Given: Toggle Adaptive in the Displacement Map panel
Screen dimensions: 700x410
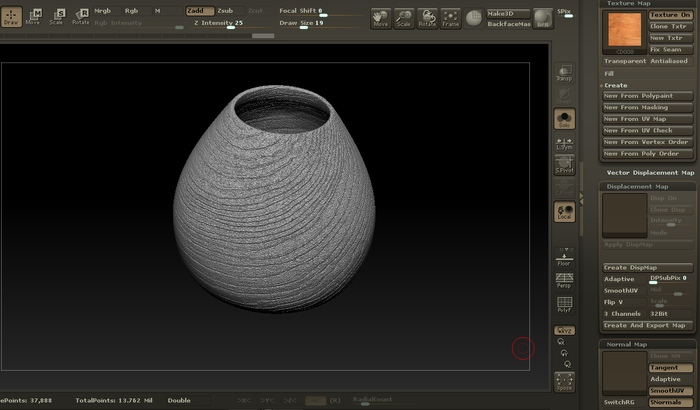Looking at the screenshot, I should pyautogui.click(x=625, y=279).
